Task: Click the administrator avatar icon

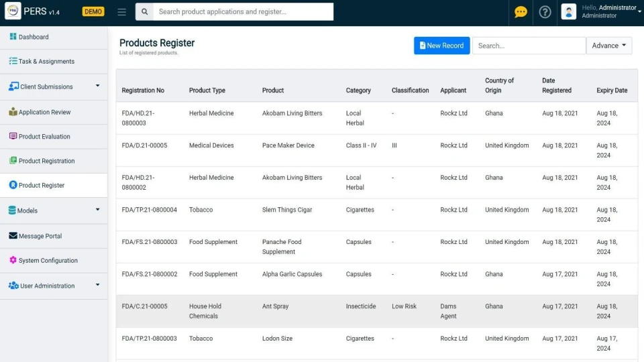Action: pyautogui.click(x=569, y=12)
